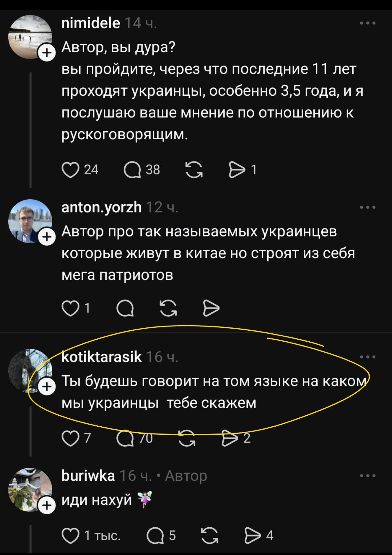Follow anton.yorzh via plus badge
The width and height of the screenshot is (392, 555).
click(x=46, y=236)
